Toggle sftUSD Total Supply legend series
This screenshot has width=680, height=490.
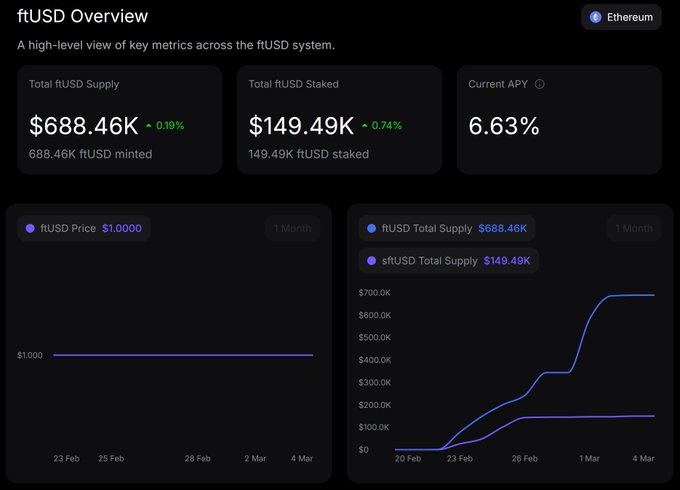[448, 261]
